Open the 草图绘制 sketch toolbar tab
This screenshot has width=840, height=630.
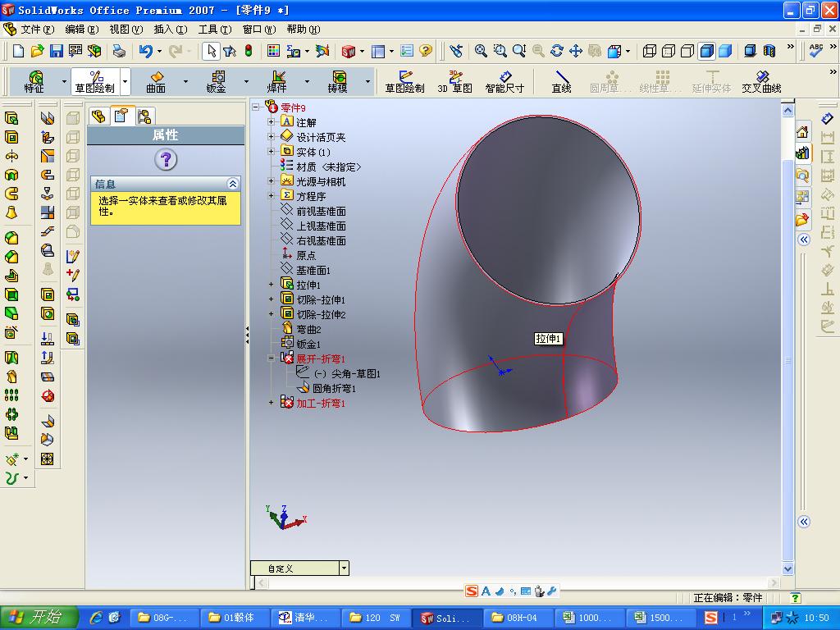point(95,82)
